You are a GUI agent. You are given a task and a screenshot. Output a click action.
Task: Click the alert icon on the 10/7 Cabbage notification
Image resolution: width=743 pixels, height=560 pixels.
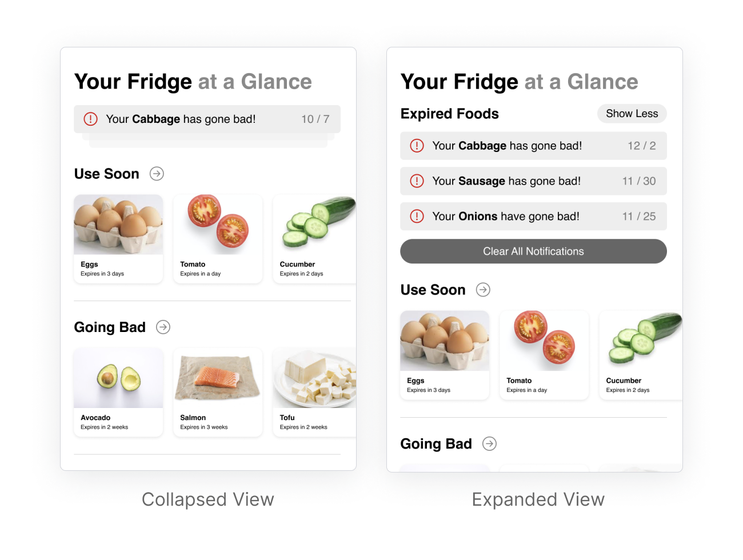pos(90,119)
